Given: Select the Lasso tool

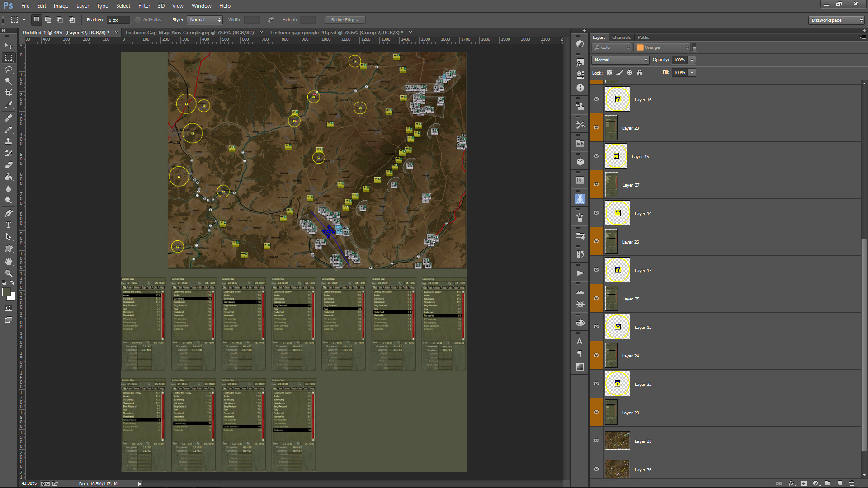Looking at the screenshot, I should [x=9, y=70].
